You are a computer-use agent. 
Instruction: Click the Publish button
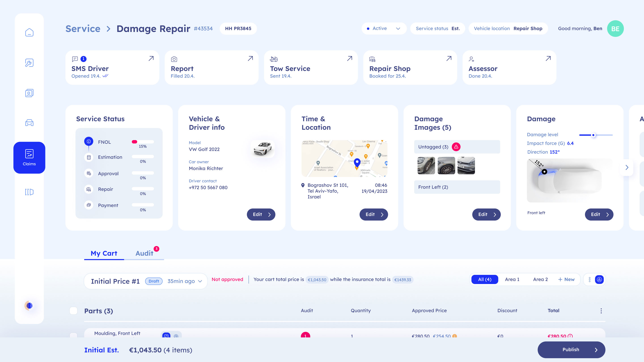coord(571,349)
